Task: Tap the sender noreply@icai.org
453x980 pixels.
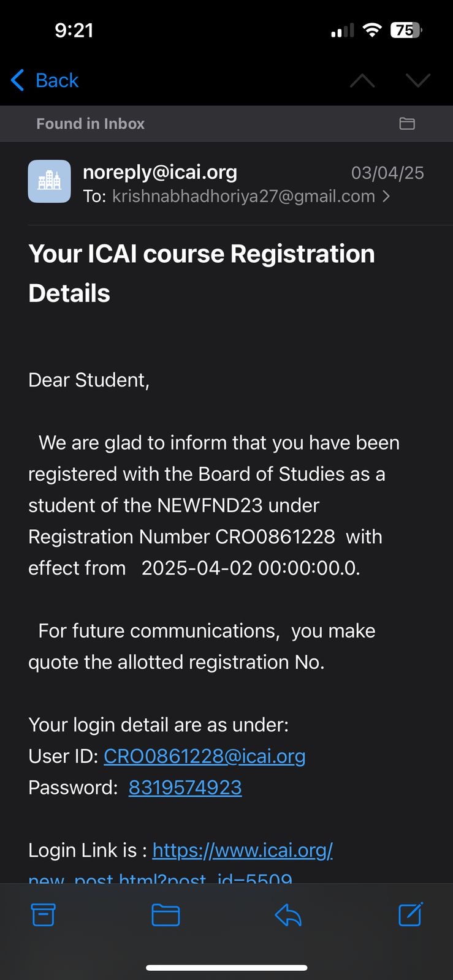Action: (x=160, y=172)
